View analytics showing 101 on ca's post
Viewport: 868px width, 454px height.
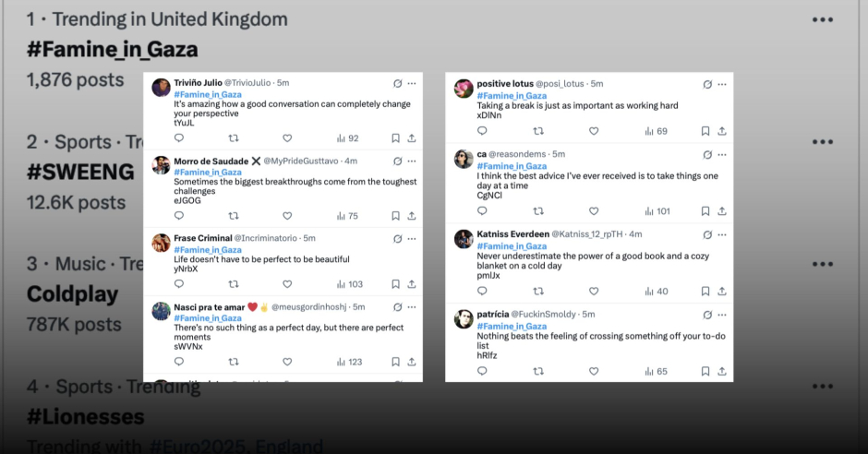click(657, 211)
